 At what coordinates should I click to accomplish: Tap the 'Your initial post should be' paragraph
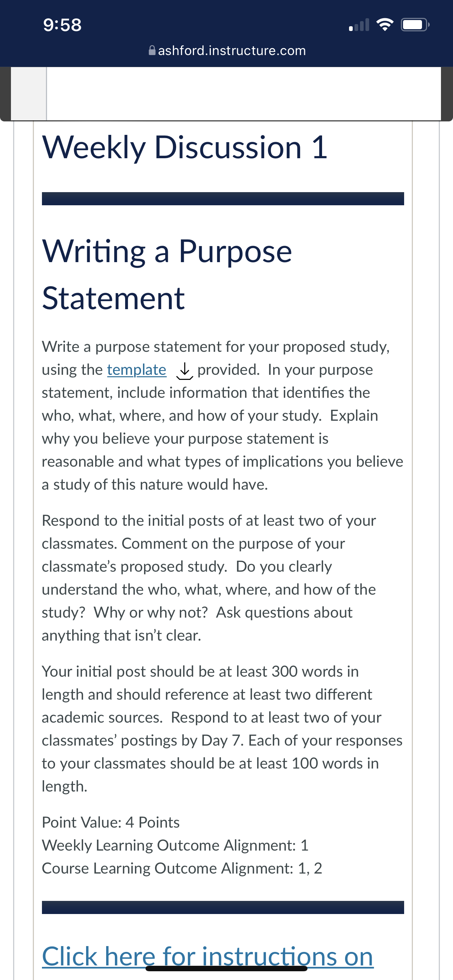222,729
